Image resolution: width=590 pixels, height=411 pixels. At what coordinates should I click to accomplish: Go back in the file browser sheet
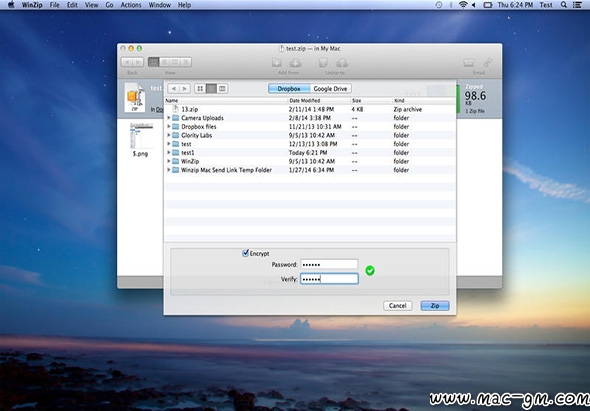(x=173, y=89)
